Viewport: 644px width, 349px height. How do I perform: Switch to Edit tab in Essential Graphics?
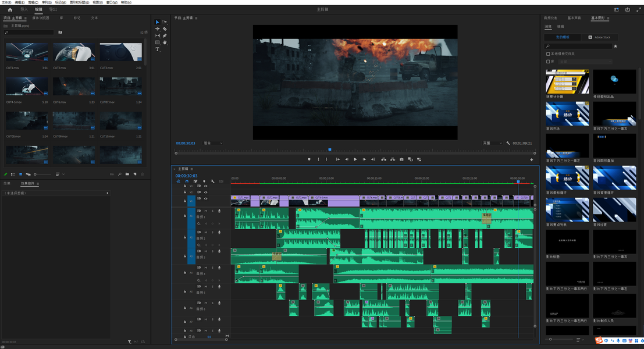coord(561,27)
